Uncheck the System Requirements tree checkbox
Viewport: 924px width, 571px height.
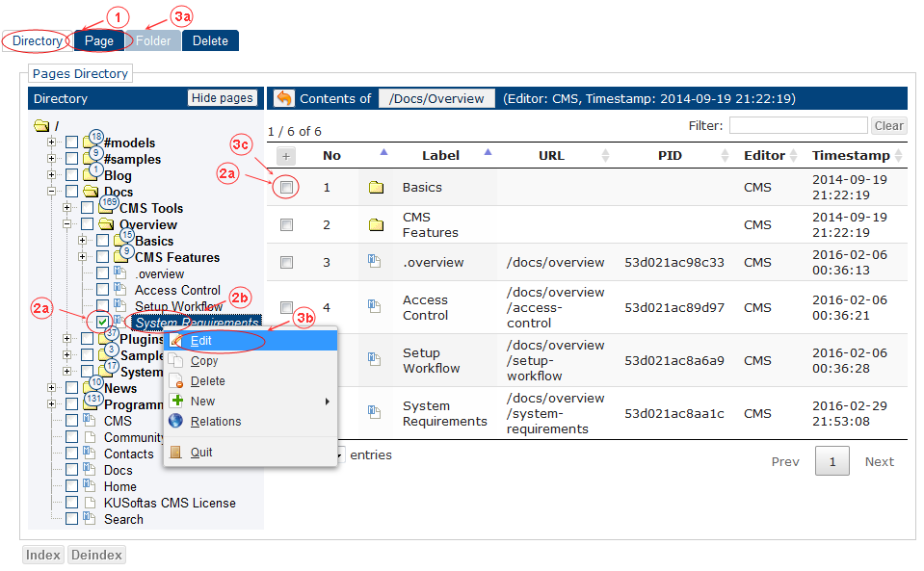click(x=102, y=323)
